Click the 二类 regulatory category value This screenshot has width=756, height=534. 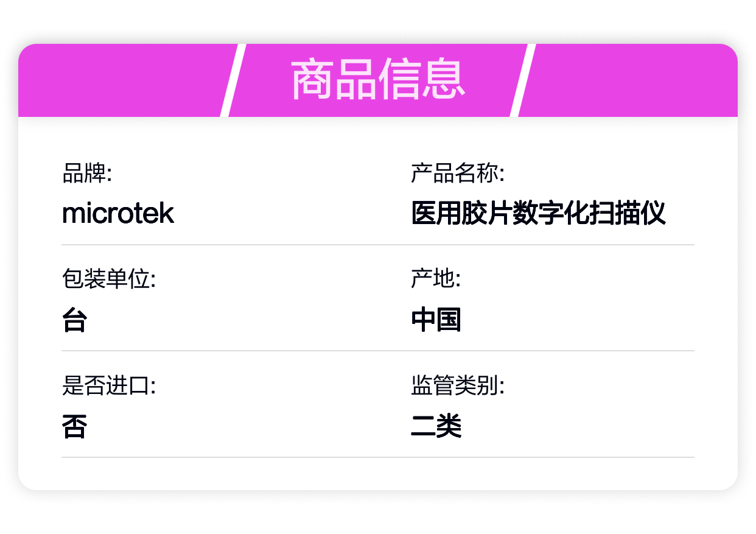coord(436,426)
